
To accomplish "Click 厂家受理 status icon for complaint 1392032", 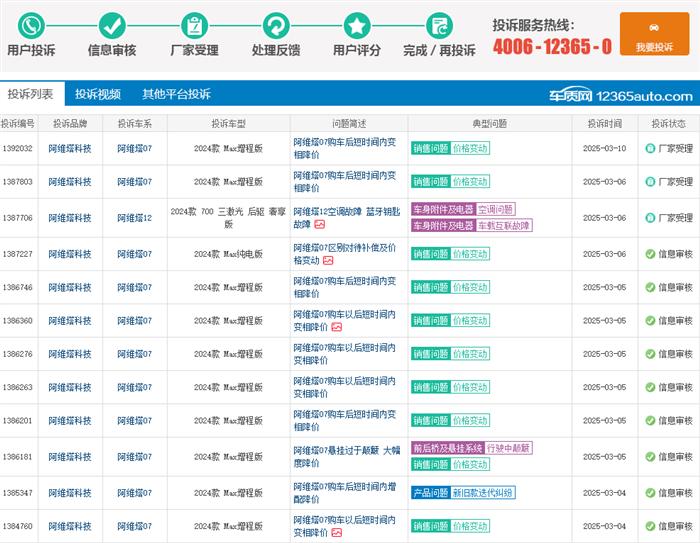I will click(650, 148).
